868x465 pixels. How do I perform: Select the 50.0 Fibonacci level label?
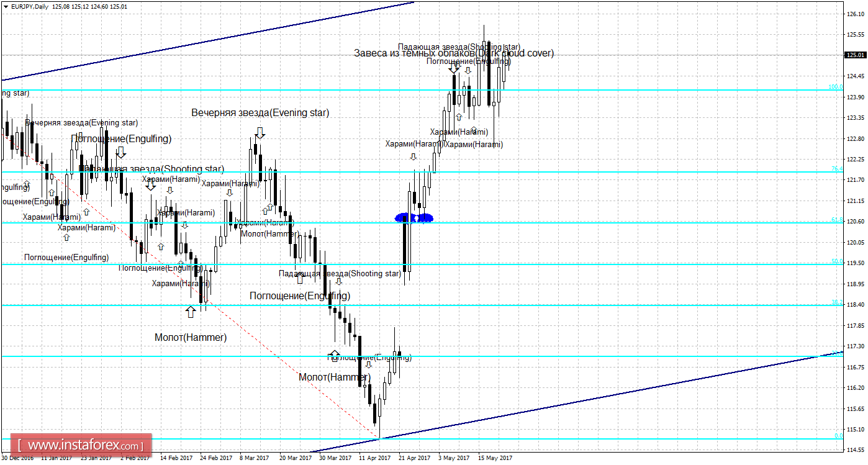click(838, 261)
